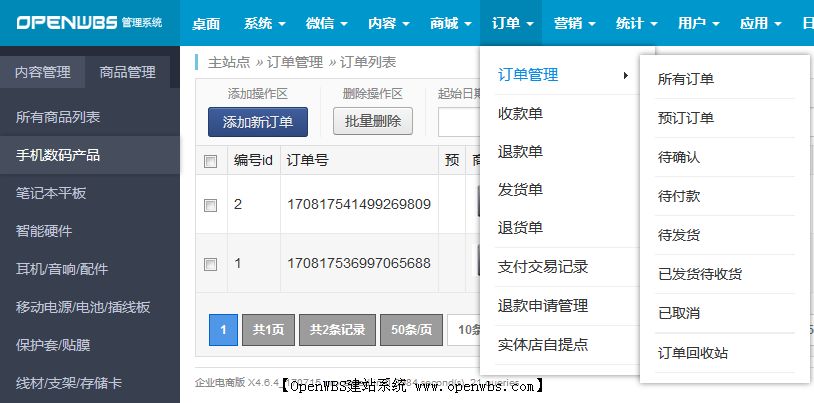The height and width of the screenshot is (403, 814).
Task: Expand 订单管理 submenu arrow
Action: [x=625, y=75]
